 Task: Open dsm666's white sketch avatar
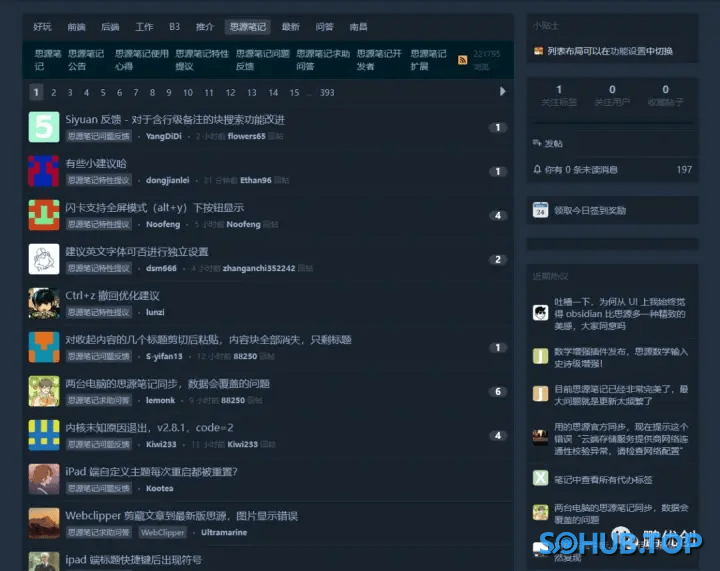click(x=44, y=259)
